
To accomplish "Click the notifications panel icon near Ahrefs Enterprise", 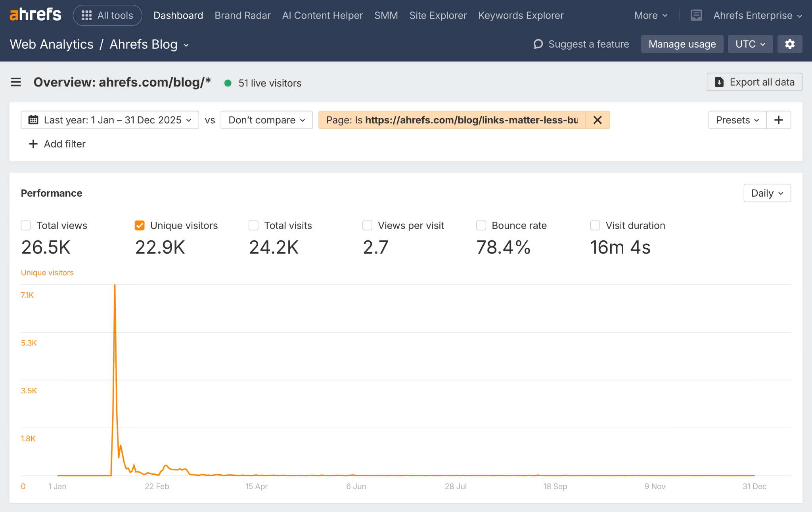I will [x=696, y=15].
